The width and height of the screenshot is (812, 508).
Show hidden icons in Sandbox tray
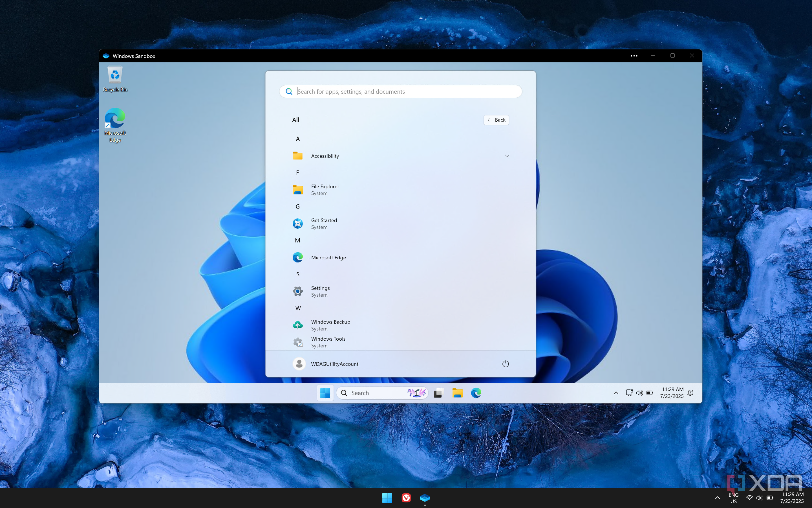point(616,393)
